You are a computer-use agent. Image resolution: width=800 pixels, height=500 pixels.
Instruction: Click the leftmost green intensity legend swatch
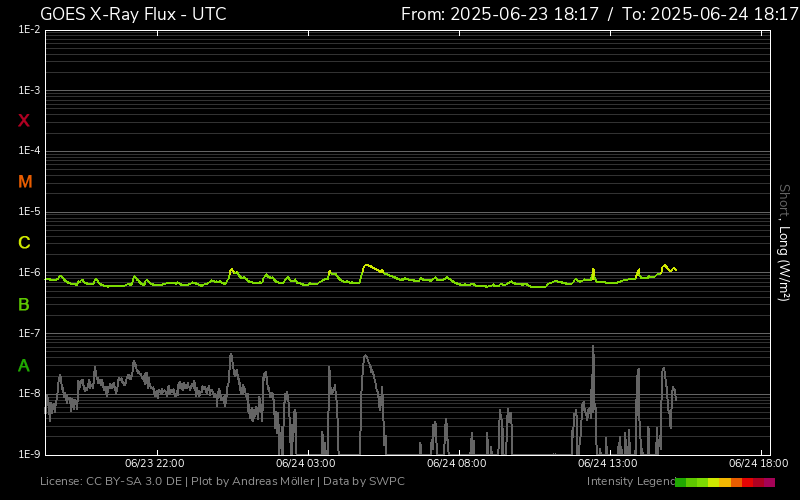[x=680, y=482]
